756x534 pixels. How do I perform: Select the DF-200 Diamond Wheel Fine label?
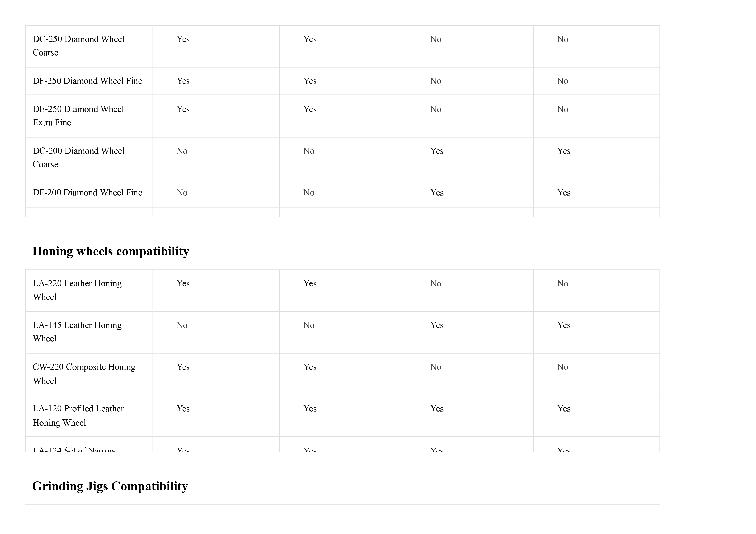pyautogui.click(x=87, y=193)
